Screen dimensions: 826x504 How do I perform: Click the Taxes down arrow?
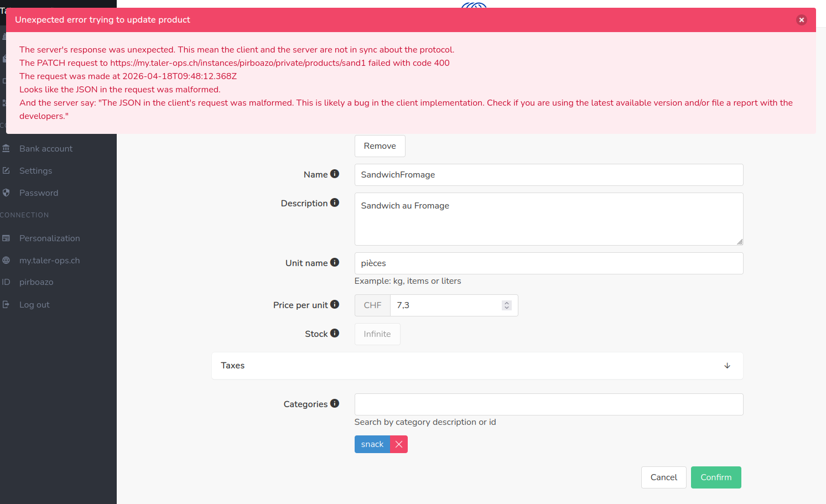coord(727,366)
